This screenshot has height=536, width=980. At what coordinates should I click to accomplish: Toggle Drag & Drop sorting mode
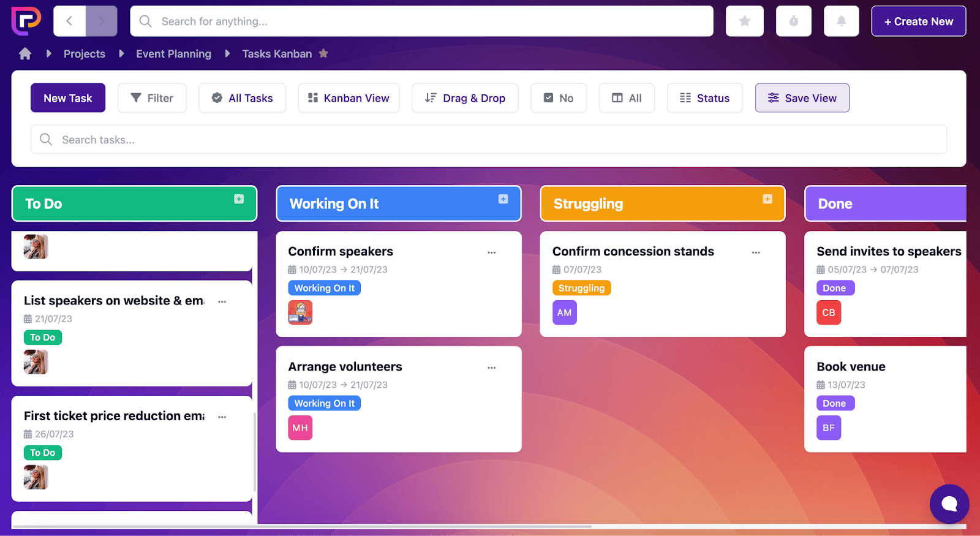click(465, 98)
